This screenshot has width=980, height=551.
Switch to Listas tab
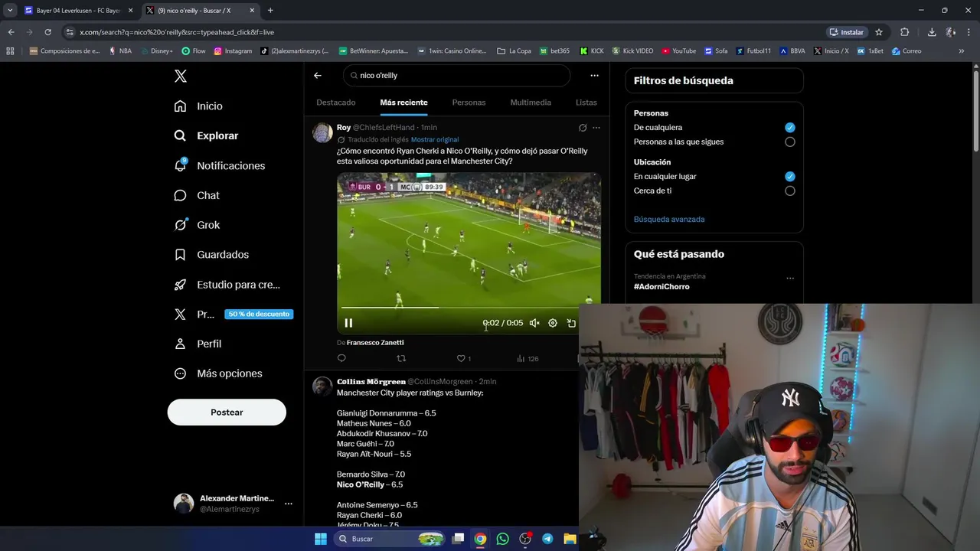click(x=586, y=103)
